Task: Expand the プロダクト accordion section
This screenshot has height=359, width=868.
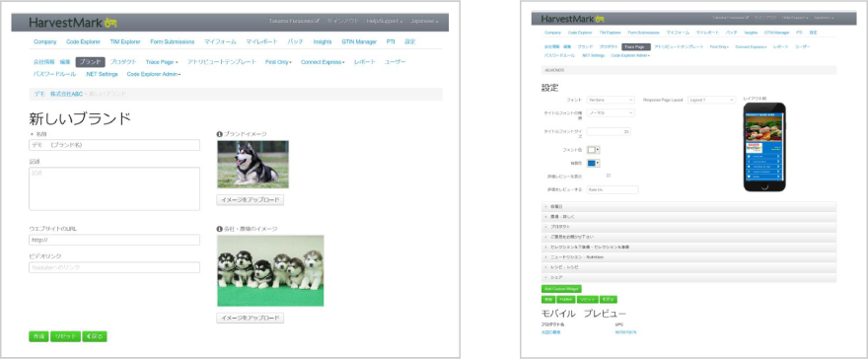Action: 688,227
